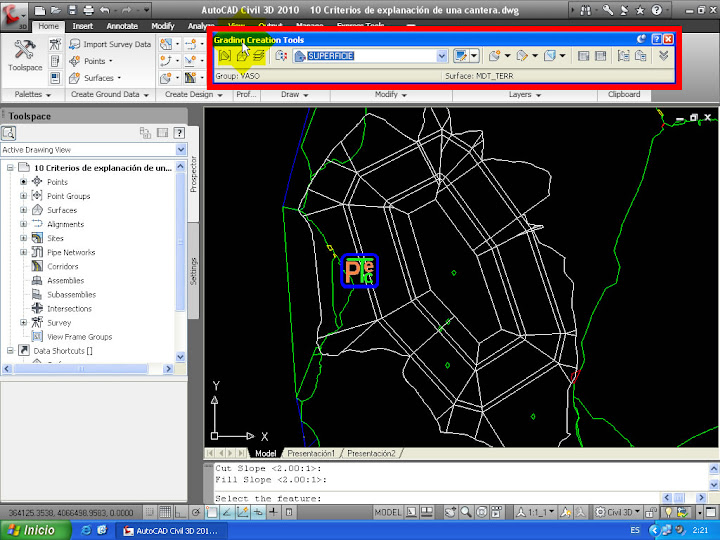The height and width of the screenshot is (540, 720).
Task: Toggle MODEL space button
Action: [x=388, y=512]
